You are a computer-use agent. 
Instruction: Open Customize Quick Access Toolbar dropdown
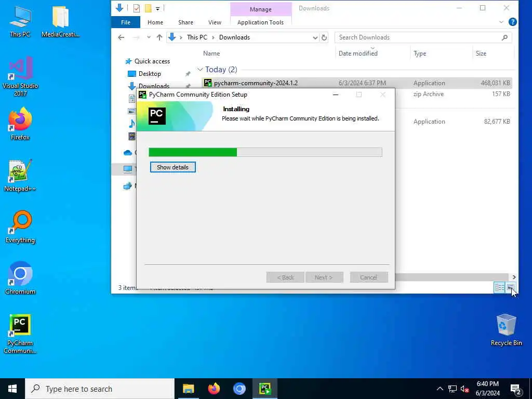point(158,8)
